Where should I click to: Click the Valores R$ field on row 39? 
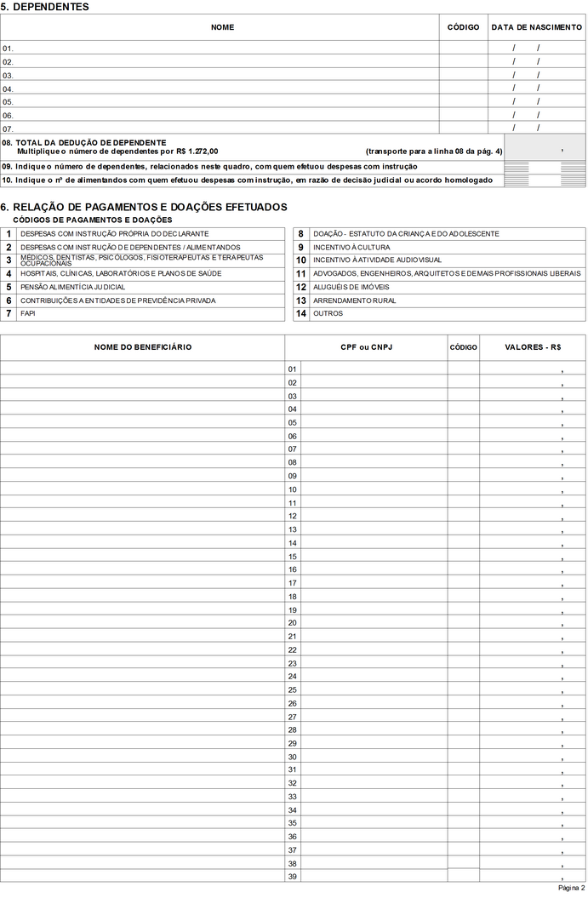pos(532,877)
